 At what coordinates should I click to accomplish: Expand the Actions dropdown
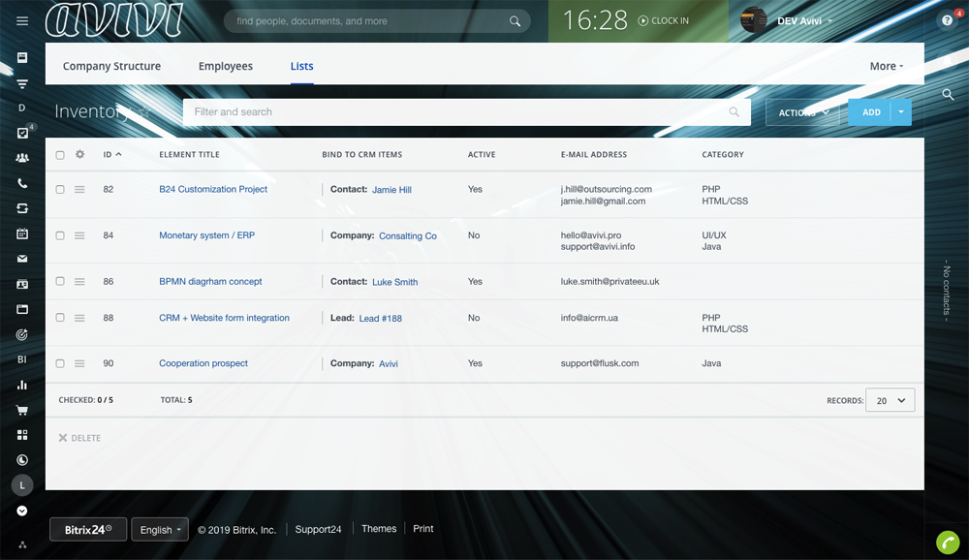click(803, 112)
